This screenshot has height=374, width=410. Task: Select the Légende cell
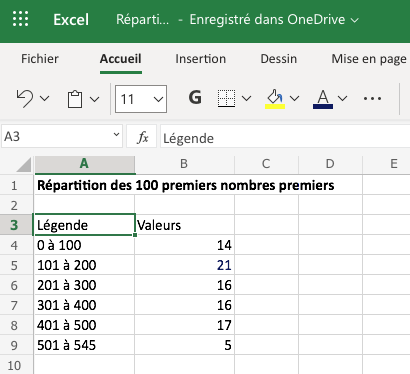pos(84,225)
